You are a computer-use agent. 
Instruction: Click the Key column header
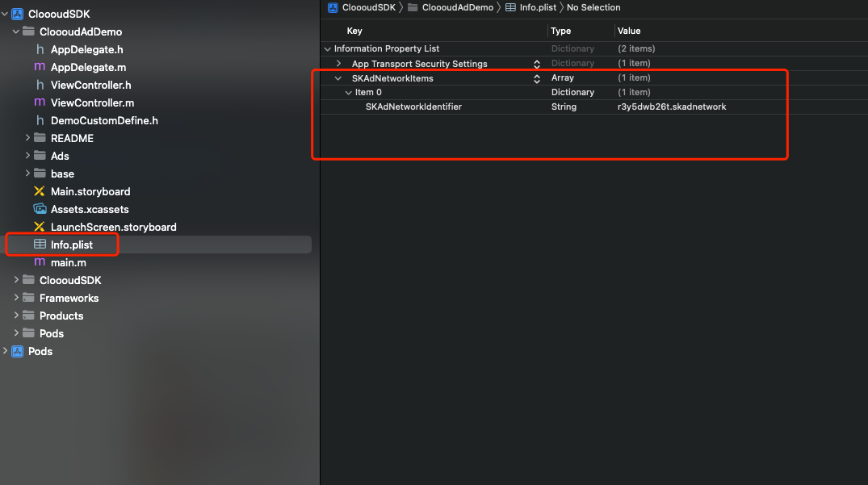pyautogui.click(x=354, y=31)
